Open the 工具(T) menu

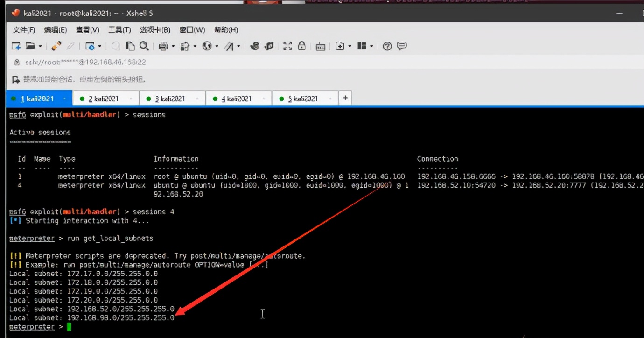point(119,30)
